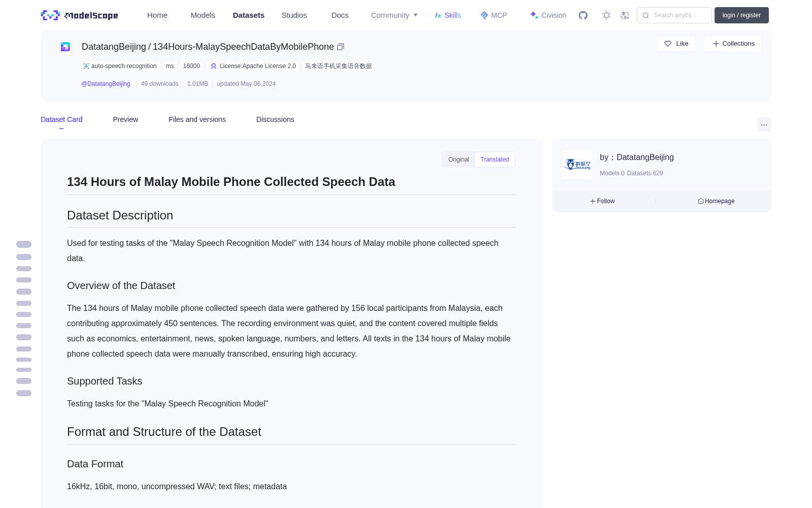Image resolution: width=812 pixels, height=508 pixels.
Task: Click the plus icon beside Follow
Action: (593, 201)
